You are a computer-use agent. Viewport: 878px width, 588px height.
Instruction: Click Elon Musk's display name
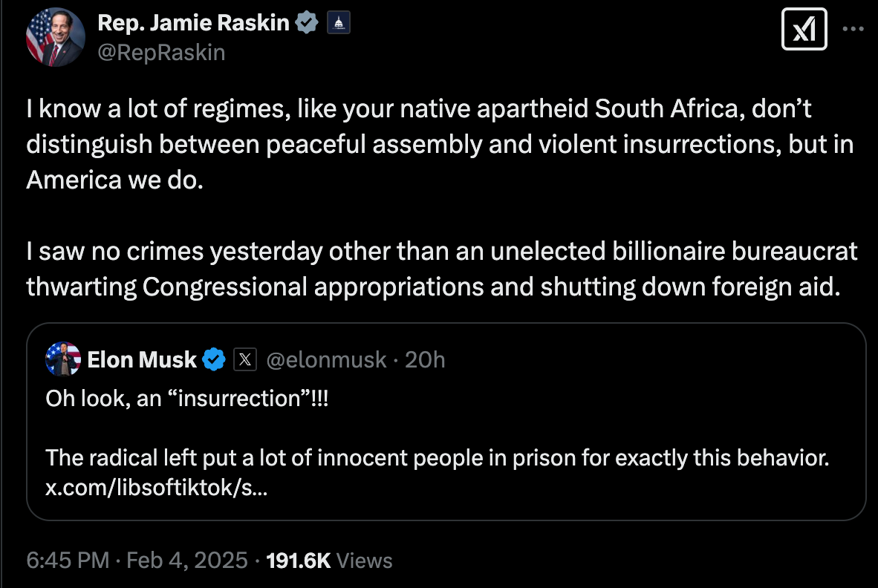click(x=143, y=359)
